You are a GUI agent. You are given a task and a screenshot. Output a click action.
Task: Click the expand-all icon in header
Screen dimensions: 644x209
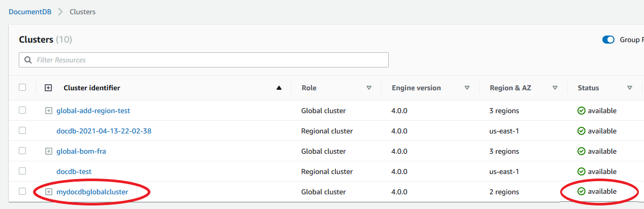(49, 88)
